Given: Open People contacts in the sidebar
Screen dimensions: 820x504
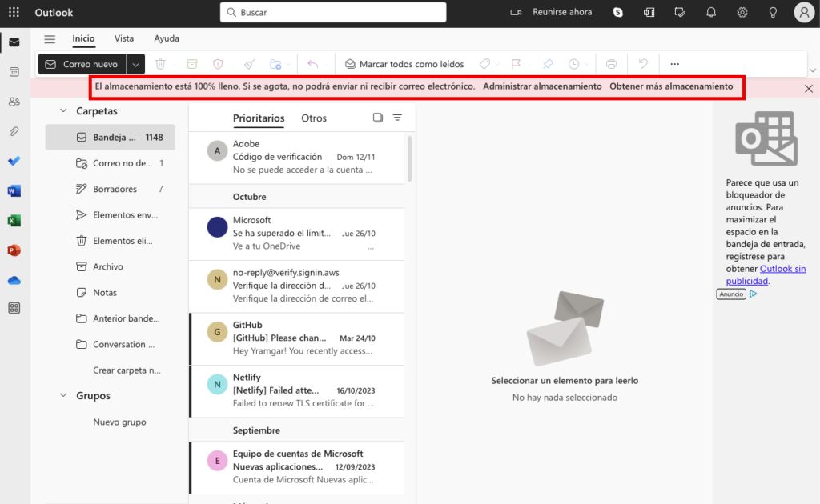Looking at the screenshot, I should (14, 102).
